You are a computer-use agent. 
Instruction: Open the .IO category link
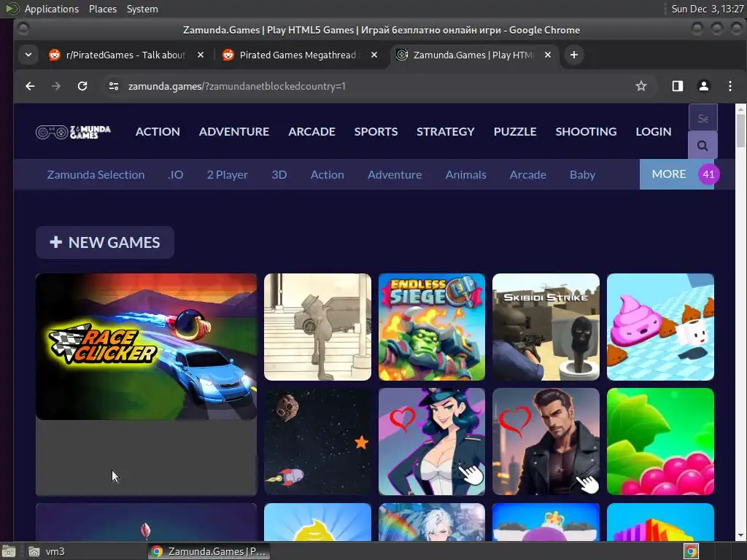pyautogui.click(x=175, y=175)
